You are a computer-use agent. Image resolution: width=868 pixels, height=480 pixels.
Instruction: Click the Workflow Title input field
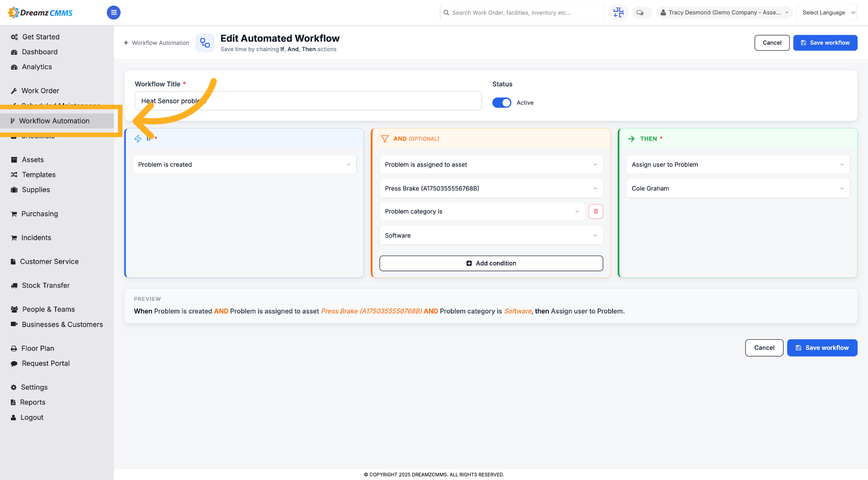pos(308,101)
